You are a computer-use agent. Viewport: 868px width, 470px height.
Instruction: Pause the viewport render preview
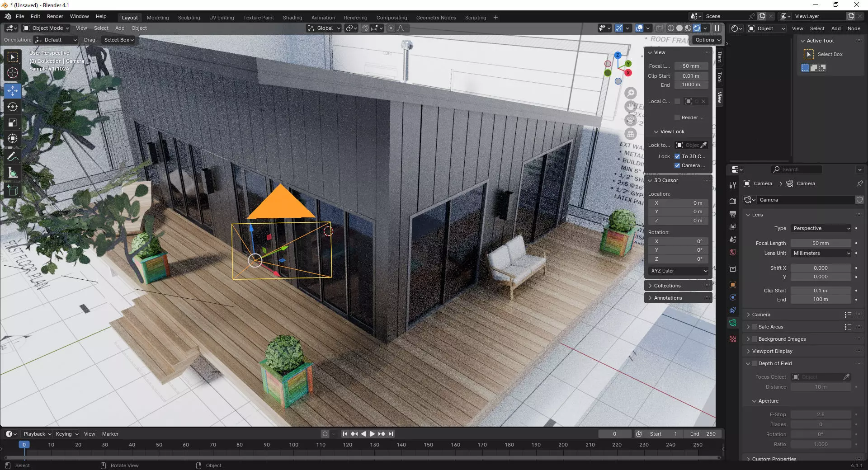(x=717, y=28)
